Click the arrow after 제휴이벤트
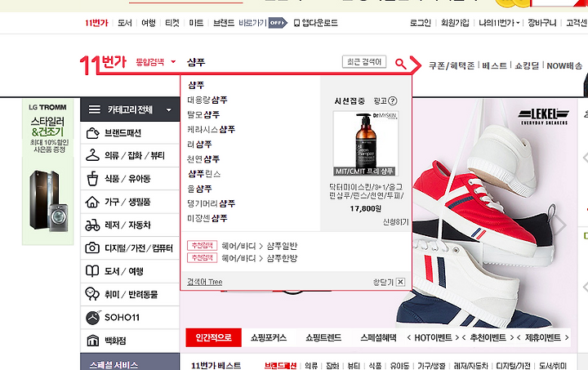 point(567,338)
